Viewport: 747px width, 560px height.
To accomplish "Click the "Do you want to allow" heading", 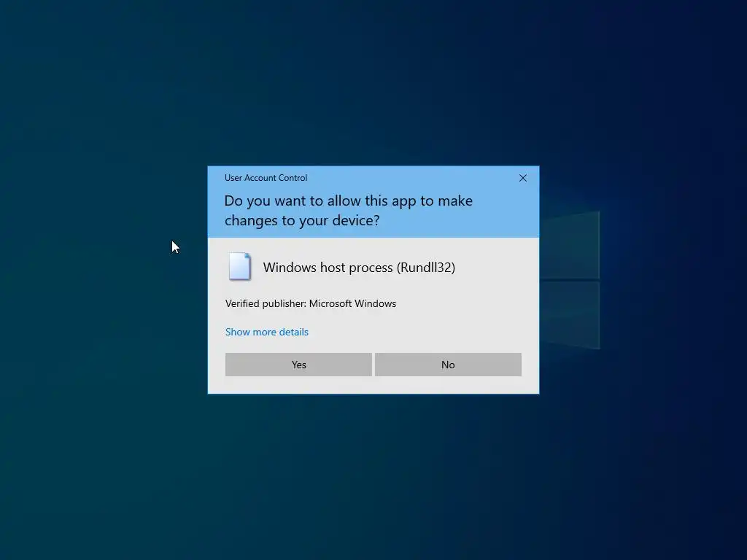I will (x=348, y=211).
